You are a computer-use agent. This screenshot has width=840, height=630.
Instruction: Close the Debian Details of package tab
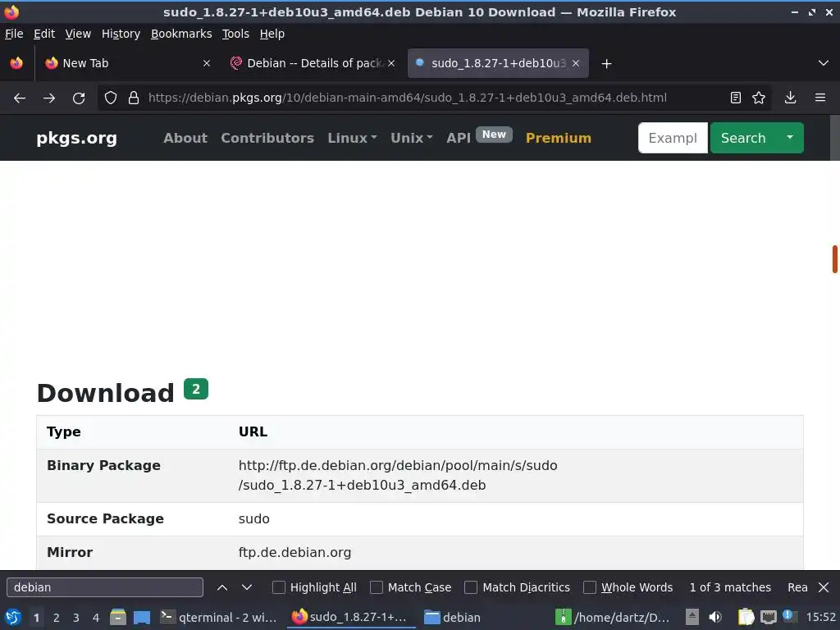[x=391, y=63]
